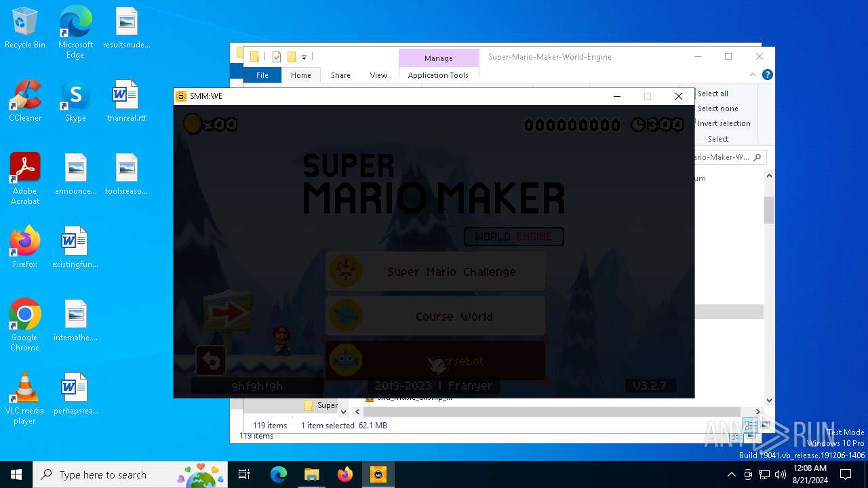The height and width of the screenshot is (488, 868).
Task: Open Course World in the game menu
Action: coord(435,316)
